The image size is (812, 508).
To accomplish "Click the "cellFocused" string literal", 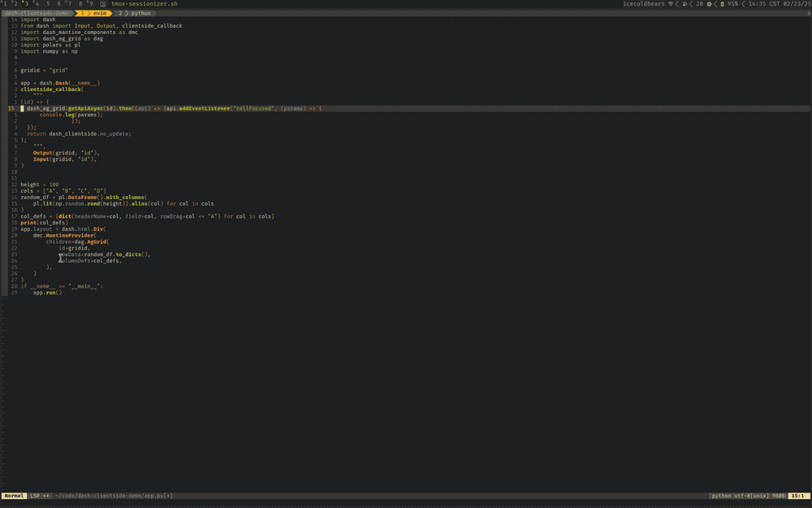I will point(253,108).
